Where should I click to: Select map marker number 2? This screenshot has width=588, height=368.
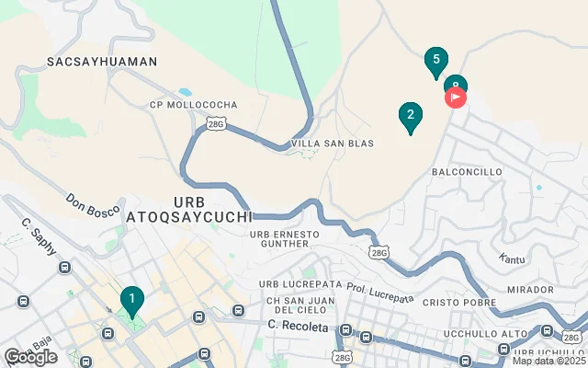411,119
